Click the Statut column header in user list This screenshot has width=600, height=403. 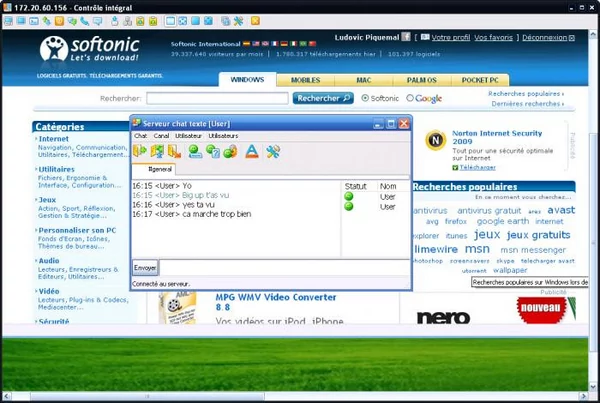(355, 186)
